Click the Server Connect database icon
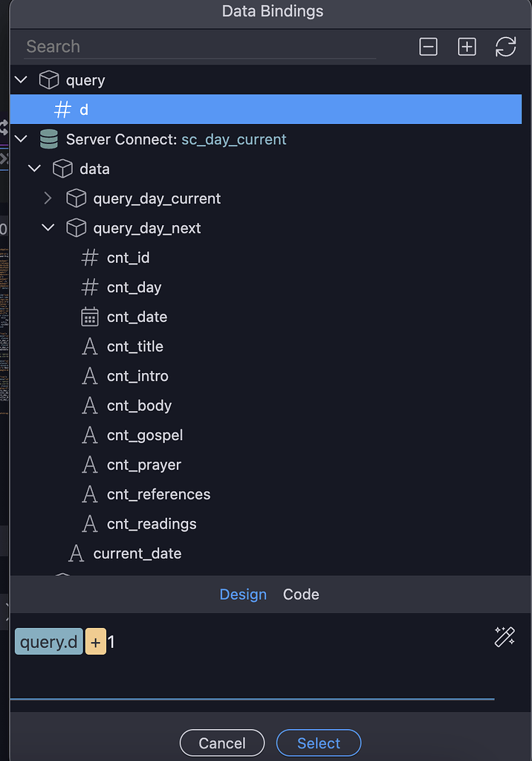532x761 pixels. [48, 139]
